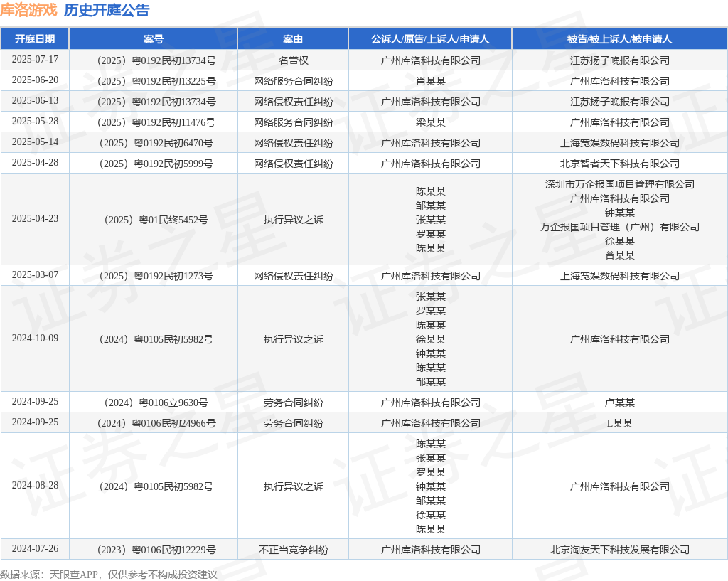728x581 pixels.
Task: Click 网络服务合同纠纷 in the 梁某某 row
Action: 293,122
